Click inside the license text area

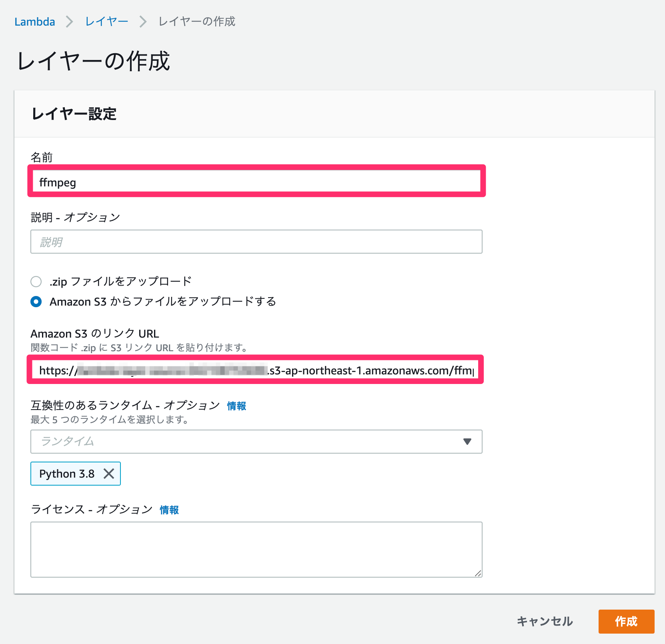coord(256,549)
